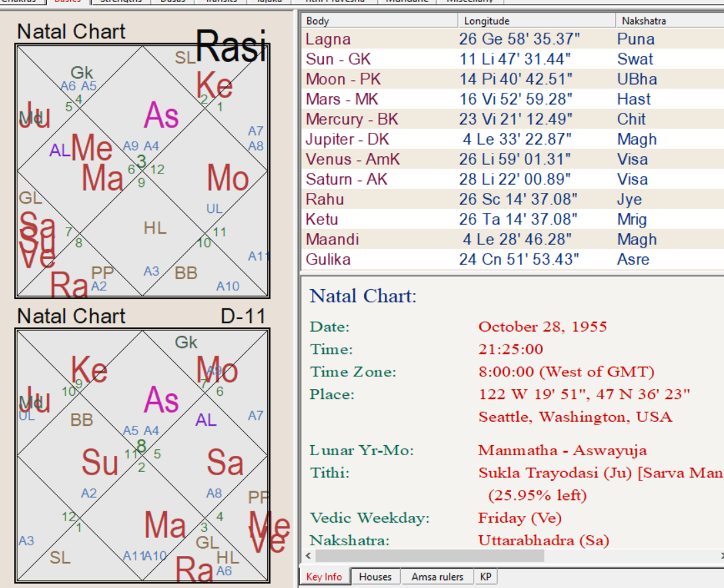Click the coordinates 122 W 19' 51"
Image resolution: width=724 pixels, height=588 pixels.
(x=532, y=394)
